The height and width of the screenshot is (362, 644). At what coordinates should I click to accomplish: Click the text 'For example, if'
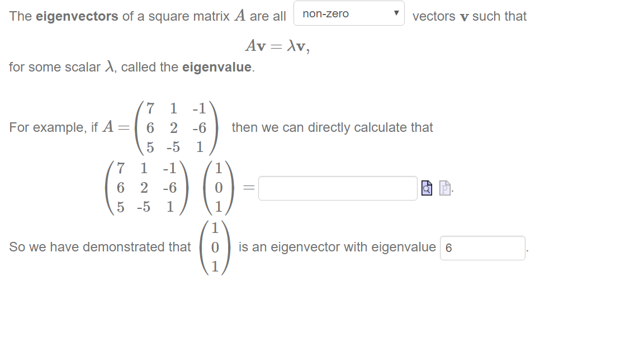pyautogui.click(x=54, y=127)
